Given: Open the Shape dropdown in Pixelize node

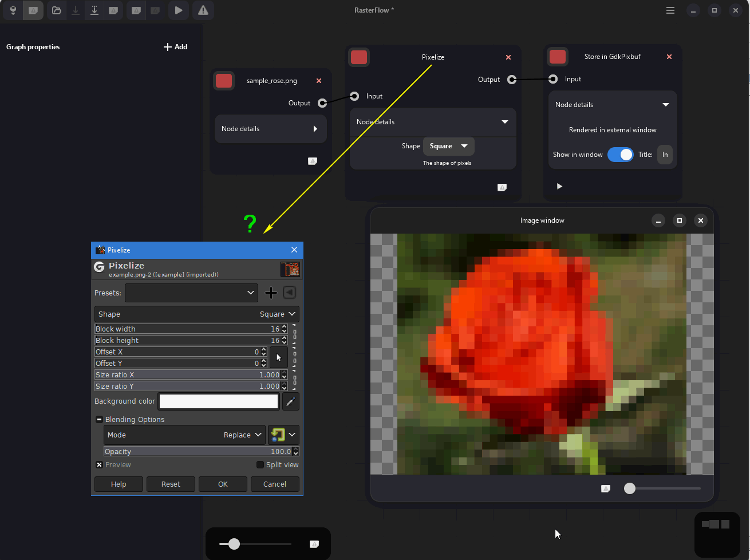Looking at the screenshot, I should (448, 146).
